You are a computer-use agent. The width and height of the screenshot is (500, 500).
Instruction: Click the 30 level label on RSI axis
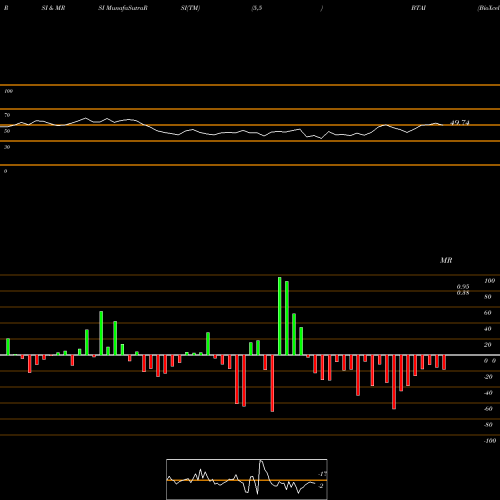[7, 147]
